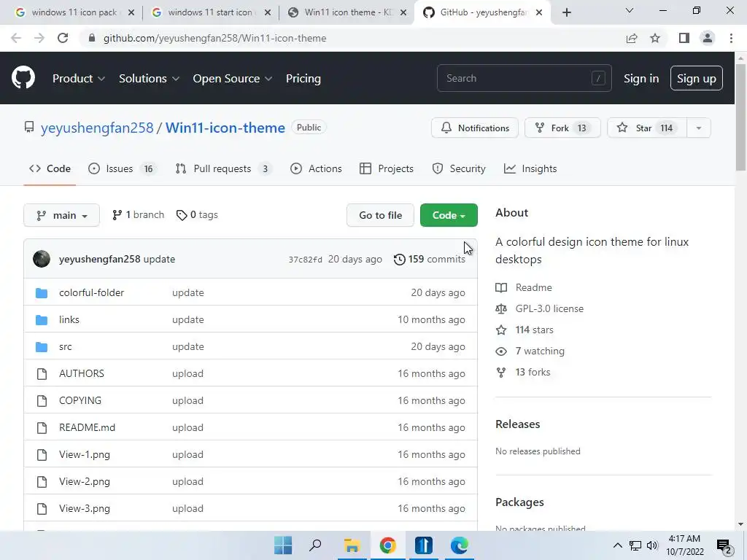Open the taskbar Search magnifier
The image size is (747, 560).
315,545
